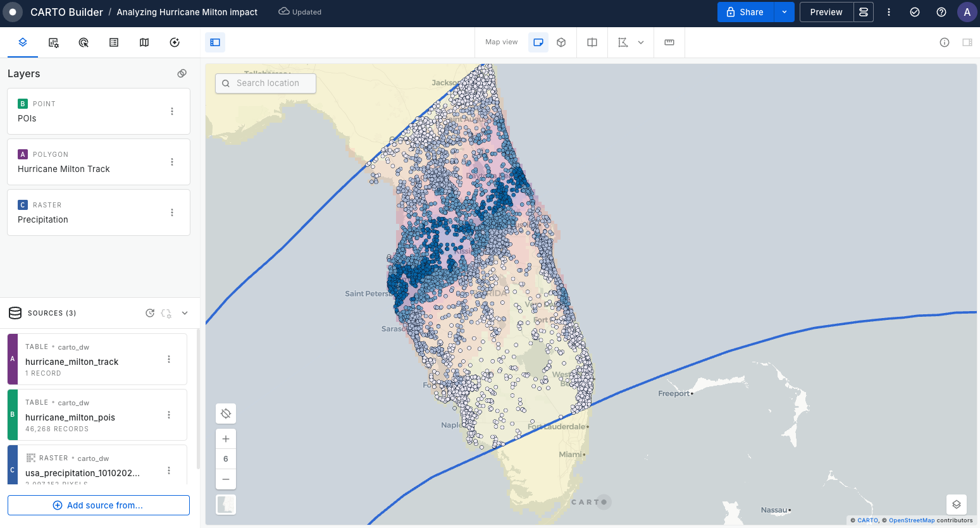
Task: Toggle the split map view
Action: point(592,42)
